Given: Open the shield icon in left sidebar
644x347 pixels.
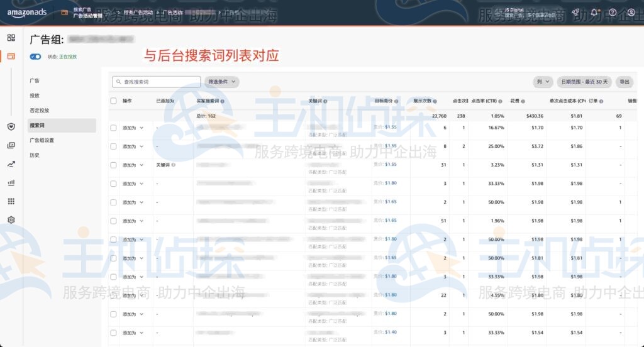Looking at the screenshot, I should [x=11, y=126].
